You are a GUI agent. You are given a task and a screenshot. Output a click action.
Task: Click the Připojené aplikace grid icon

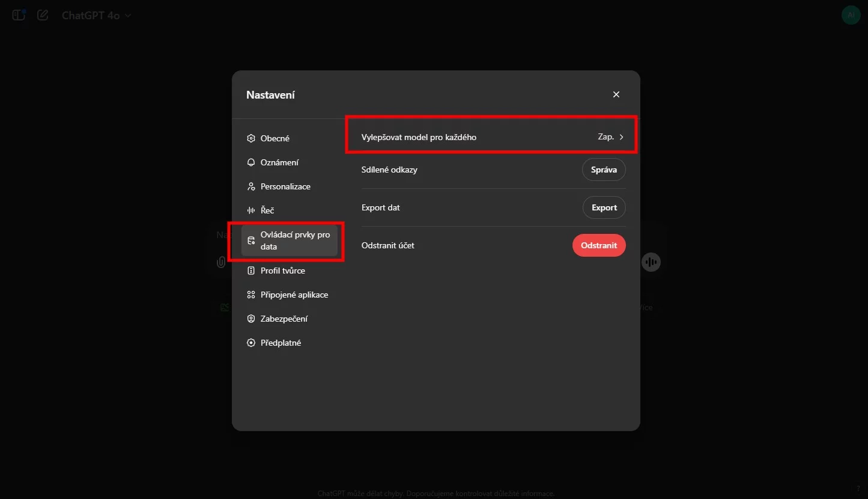[251, 295]
